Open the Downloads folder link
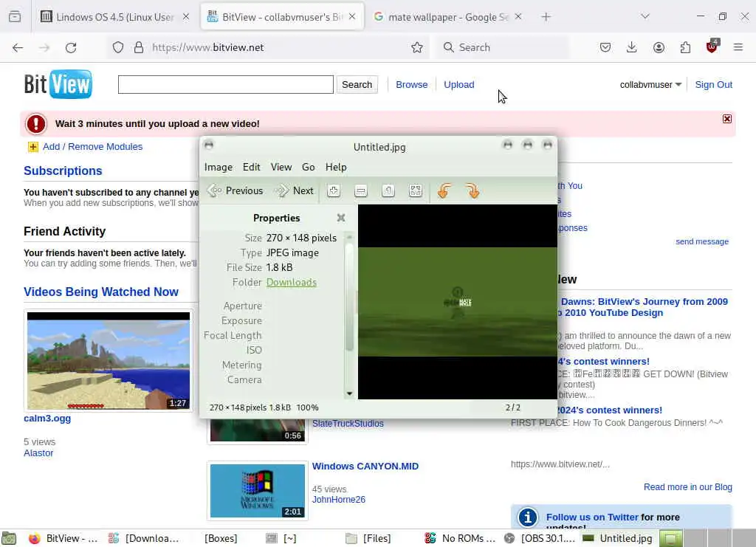Image resolution: width=756 pixels, height=547 pixels. point(291,283)
